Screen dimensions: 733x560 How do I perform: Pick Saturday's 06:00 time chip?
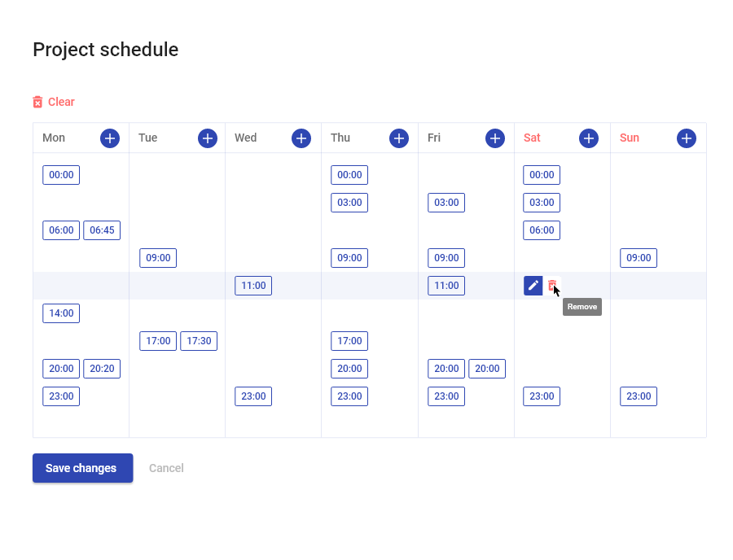click(542, 230)
